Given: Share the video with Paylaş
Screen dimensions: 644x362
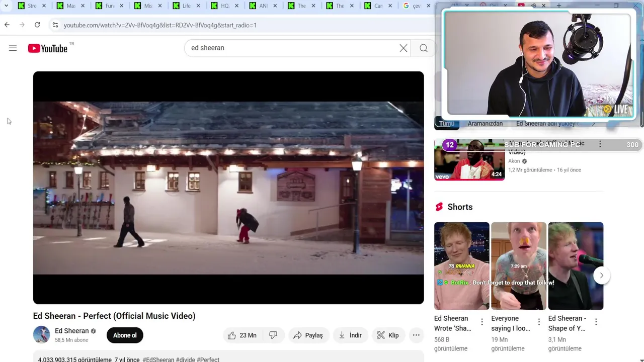Looking at the screenshot, I should (x=308, y=335).
